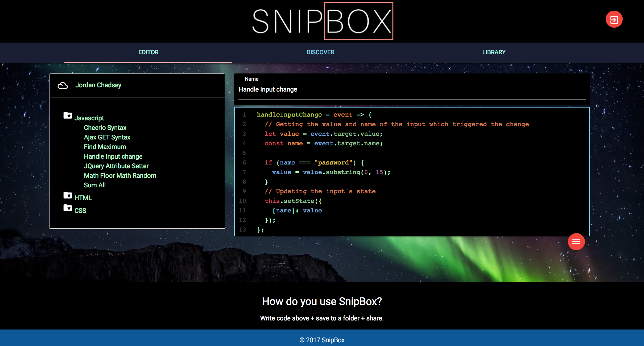644x346 pixels.
Task: Collapse the Javascript folder
Action: [89, 118]
